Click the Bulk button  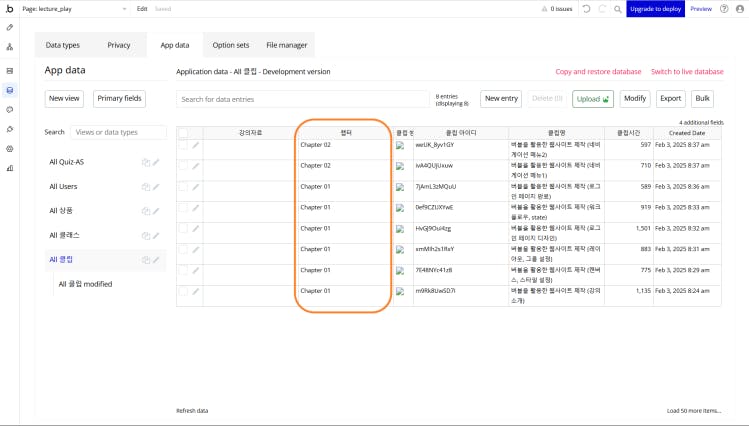pyautogui.click(x=702, y=98)
